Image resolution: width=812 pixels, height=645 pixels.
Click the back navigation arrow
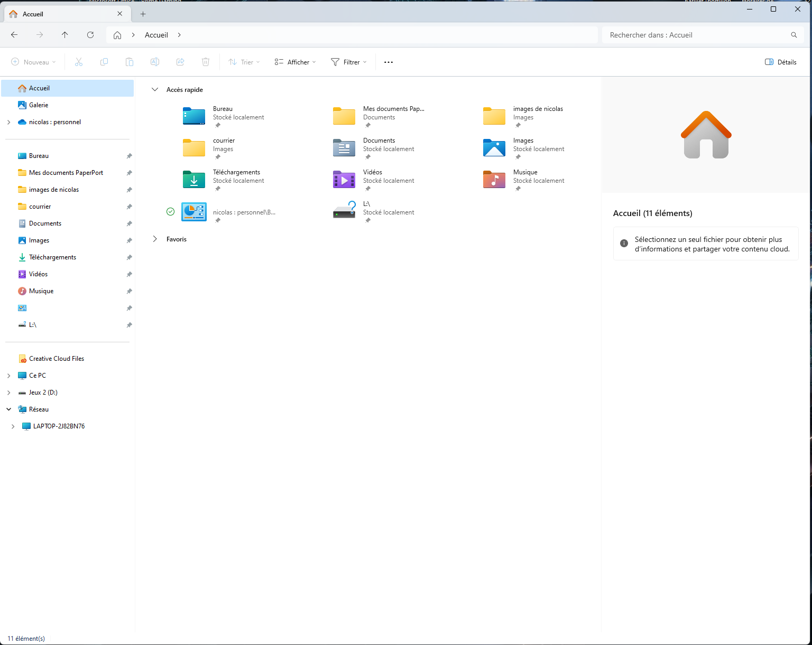pos(14,35)
